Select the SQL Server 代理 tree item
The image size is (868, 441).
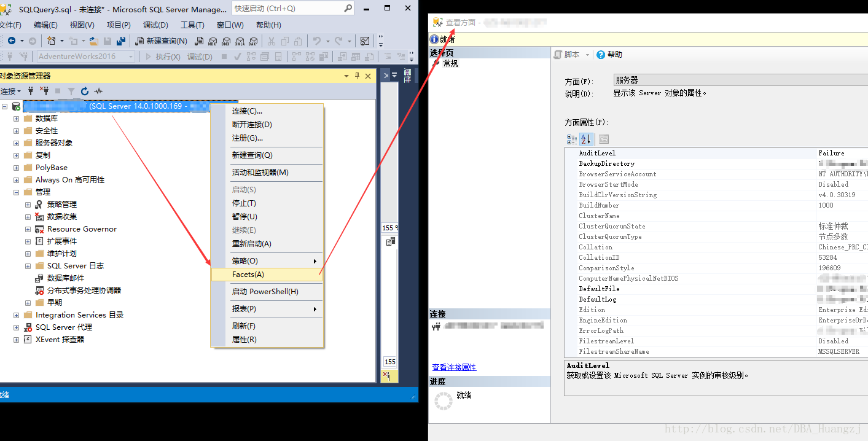(64, 327)
